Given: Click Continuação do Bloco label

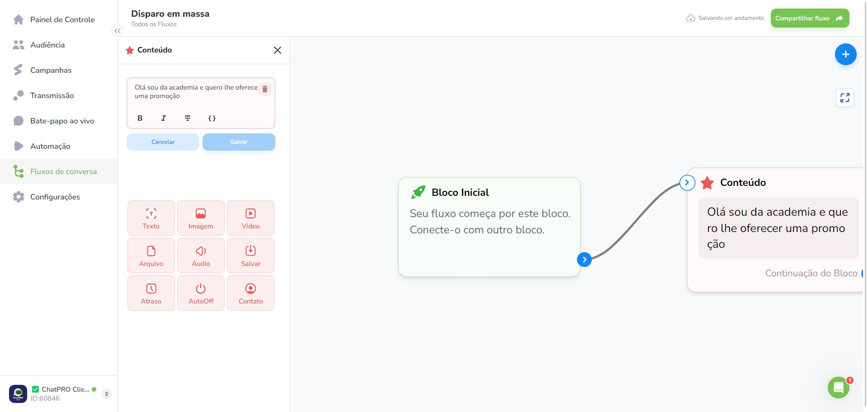Looking at the screenshot, I should click(x=811, y=273).
